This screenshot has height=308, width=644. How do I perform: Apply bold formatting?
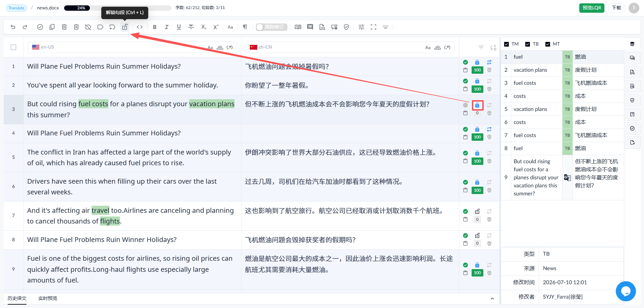155,27
